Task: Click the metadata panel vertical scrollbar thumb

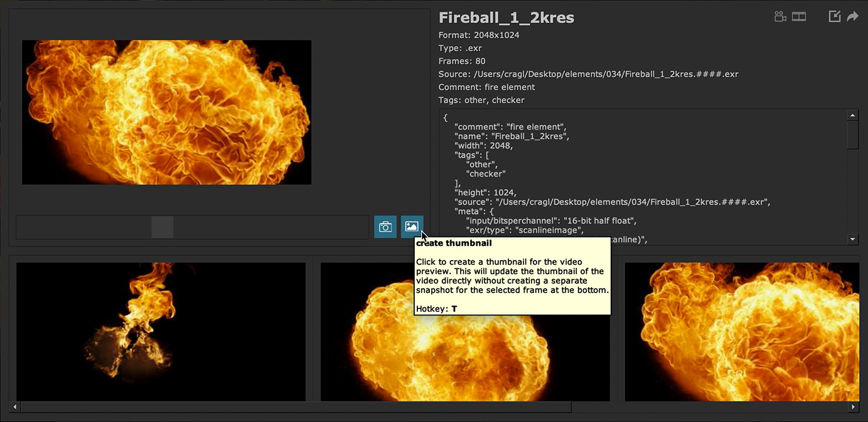Action: tap(852, 135)
